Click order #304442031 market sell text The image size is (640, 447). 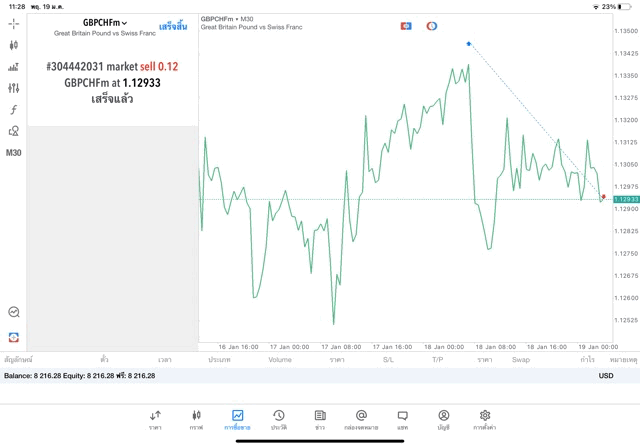click(112, 67)
